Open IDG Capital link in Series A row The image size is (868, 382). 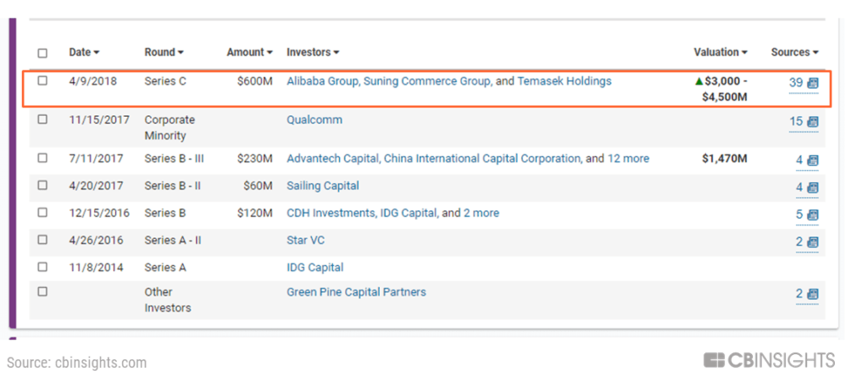315,268
